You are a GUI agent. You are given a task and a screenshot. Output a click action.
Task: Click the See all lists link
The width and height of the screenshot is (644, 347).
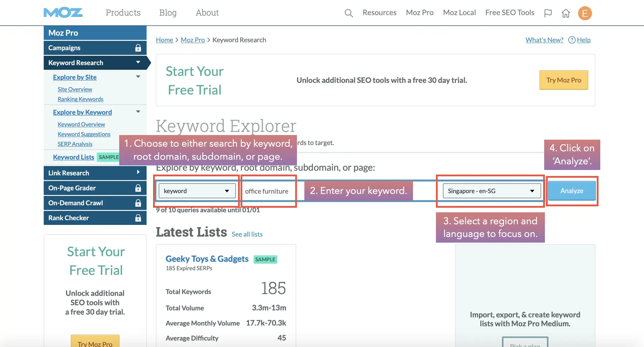(247, 234)
